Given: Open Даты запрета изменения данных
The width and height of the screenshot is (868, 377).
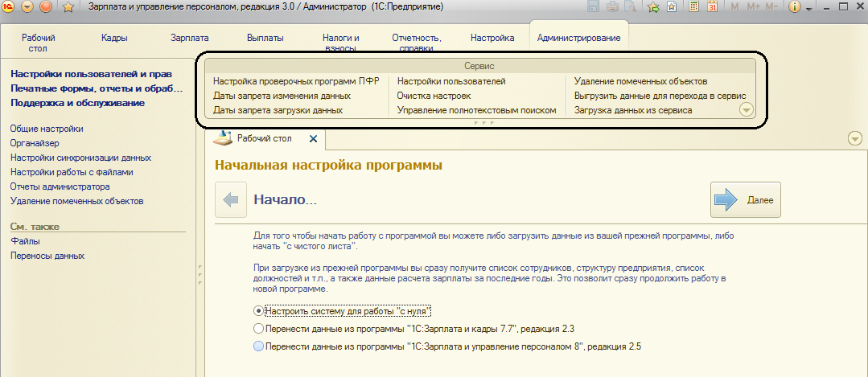Looking at the screenshot, I should point(282,96).
